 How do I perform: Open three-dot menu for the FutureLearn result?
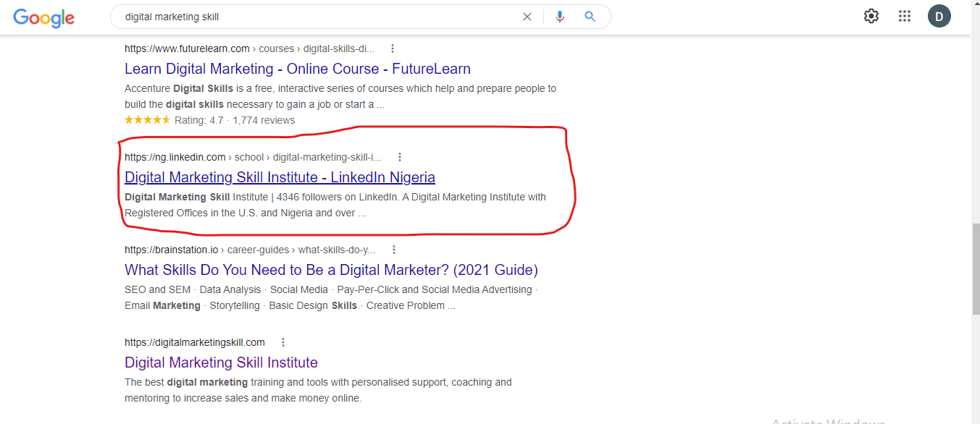point(393,48)
